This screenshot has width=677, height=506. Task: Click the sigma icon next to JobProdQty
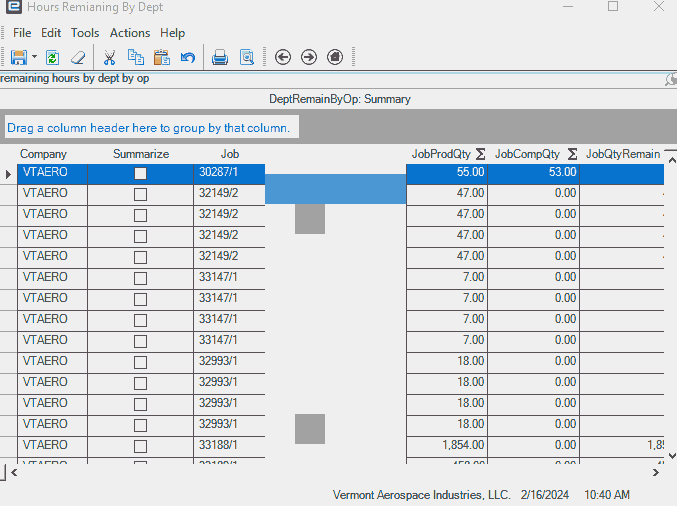click(481, 154)
